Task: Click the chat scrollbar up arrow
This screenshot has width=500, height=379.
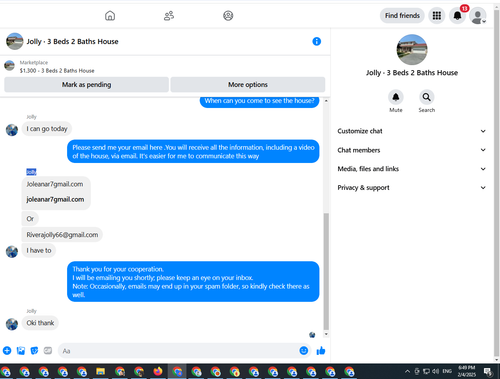Action: pyautogui.click(x=326, y=101)
